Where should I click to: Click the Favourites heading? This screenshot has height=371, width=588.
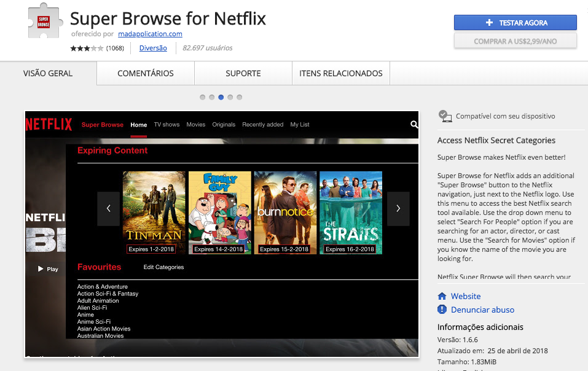click(x=100, y=267)
